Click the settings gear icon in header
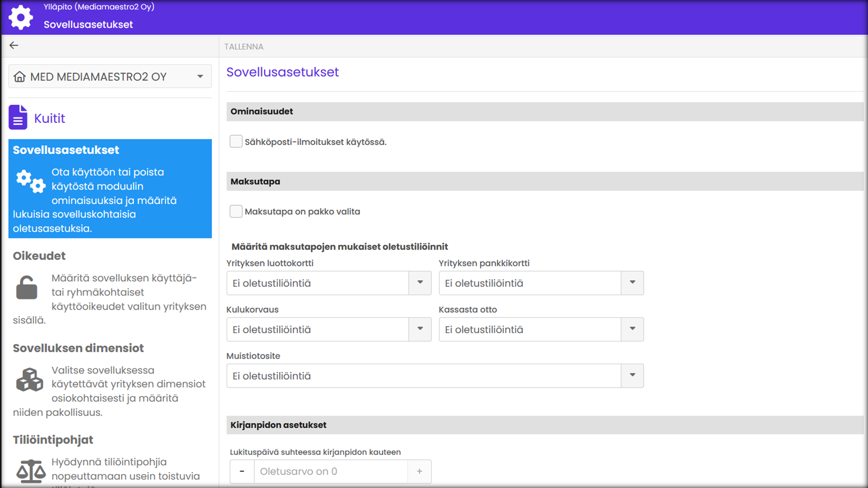This screenshot has width=868, height=488. (21, 17)
